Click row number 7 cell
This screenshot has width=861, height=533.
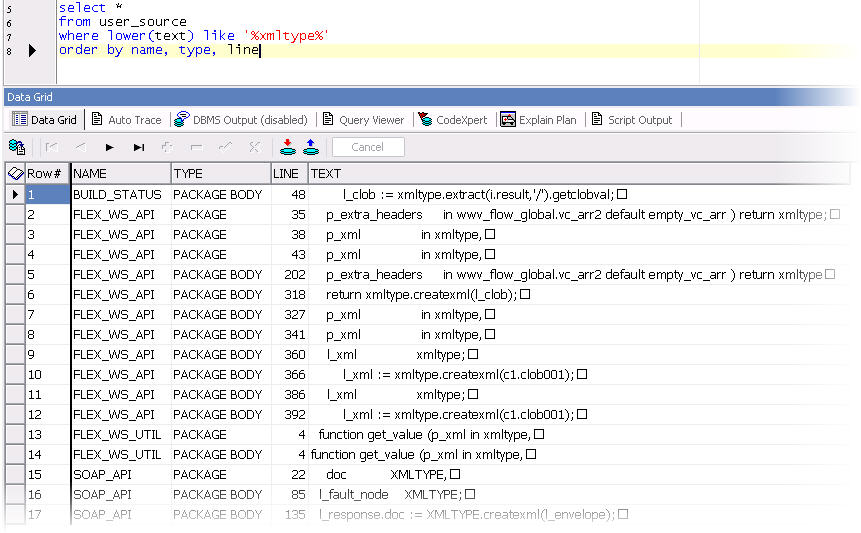tap(47, 315)
